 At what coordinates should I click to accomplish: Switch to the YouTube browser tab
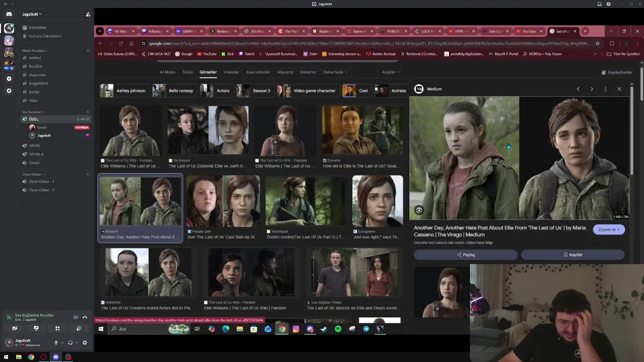(x=529, y=31)
